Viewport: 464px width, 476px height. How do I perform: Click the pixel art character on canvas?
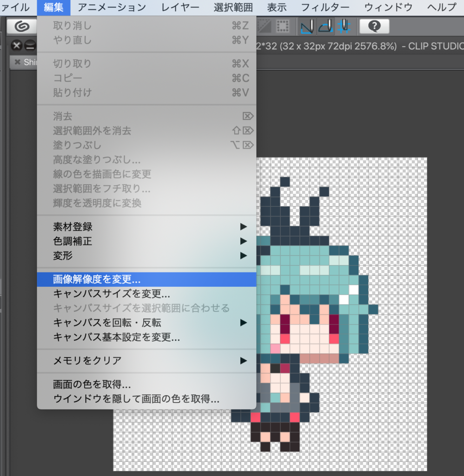click(305, 314)
